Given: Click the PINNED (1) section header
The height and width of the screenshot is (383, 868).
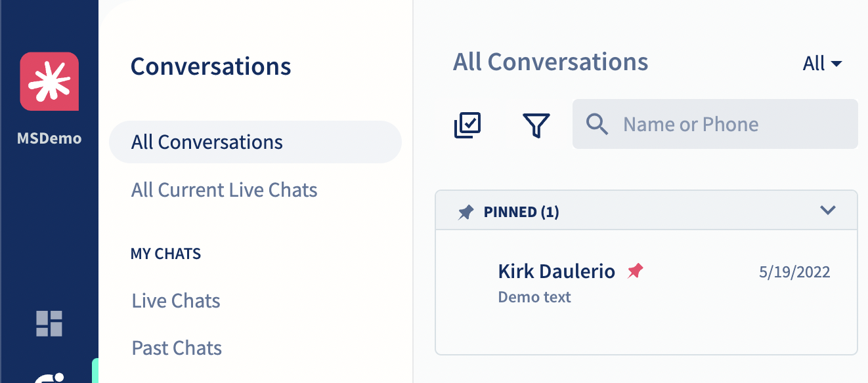Looking at the screenshot, I should (x=646, y=211).
